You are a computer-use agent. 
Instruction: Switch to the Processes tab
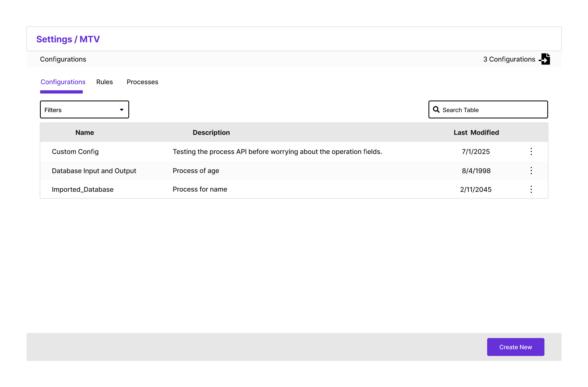[142, 82]
